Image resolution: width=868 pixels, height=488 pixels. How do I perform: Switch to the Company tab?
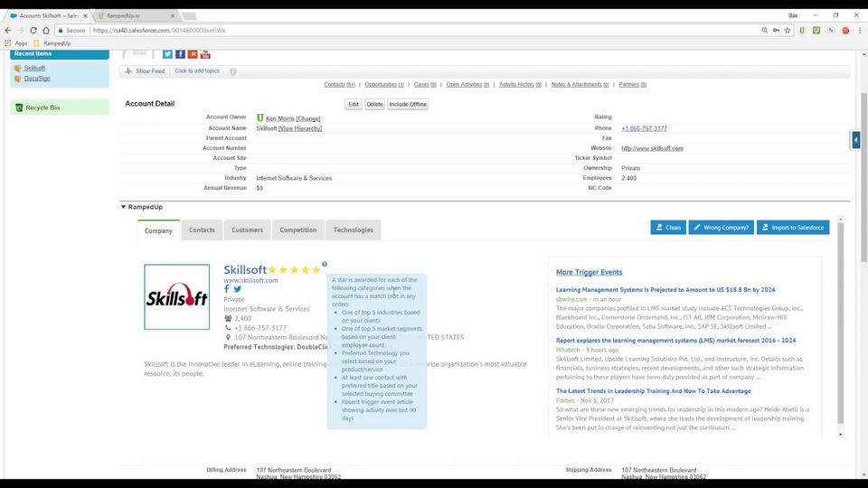pyautogui.click(x=158, y=230)
